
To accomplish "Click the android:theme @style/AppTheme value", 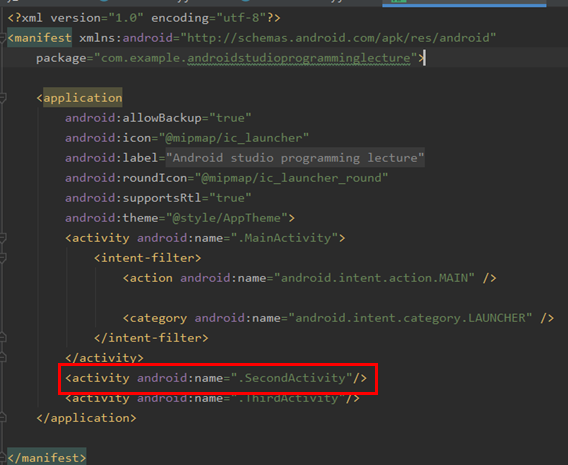I will 227,218.
